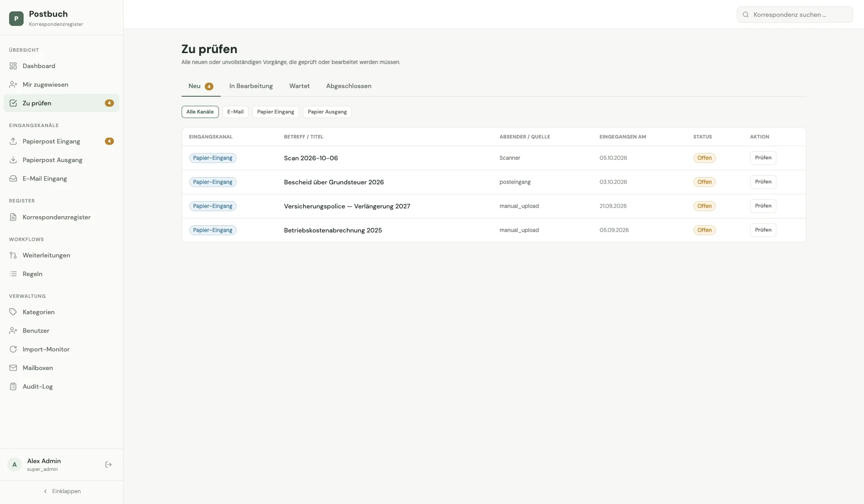
Task: Open Betriebskostenabrechnung 2025 title
Action: (333, 230)
